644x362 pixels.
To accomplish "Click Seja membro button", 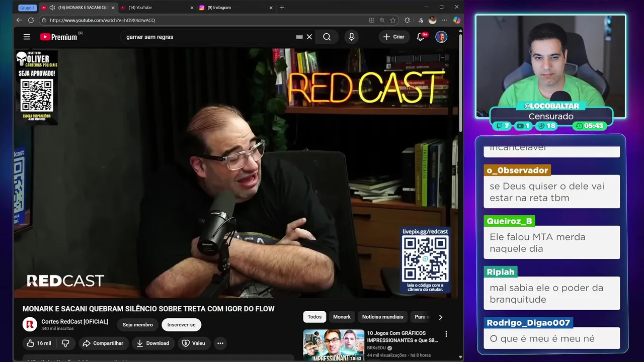I will coord(138,325).
